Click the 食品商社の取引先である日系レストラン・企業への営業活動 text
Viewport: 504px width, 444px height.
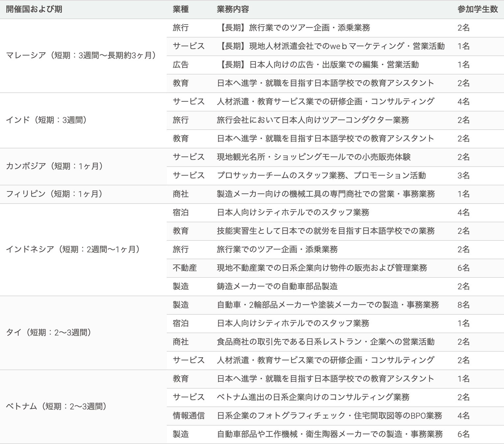click(326, 342)
